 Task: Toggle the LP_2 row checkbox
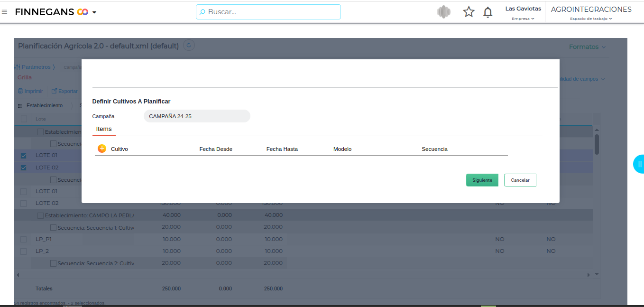[23, 251]
